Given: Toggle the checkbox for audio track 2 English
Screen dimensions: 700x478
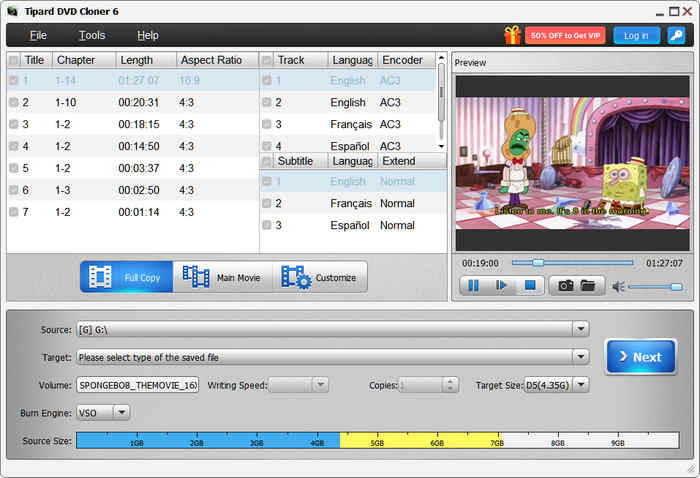Looking at the screenshot, I should pos(267,102).
